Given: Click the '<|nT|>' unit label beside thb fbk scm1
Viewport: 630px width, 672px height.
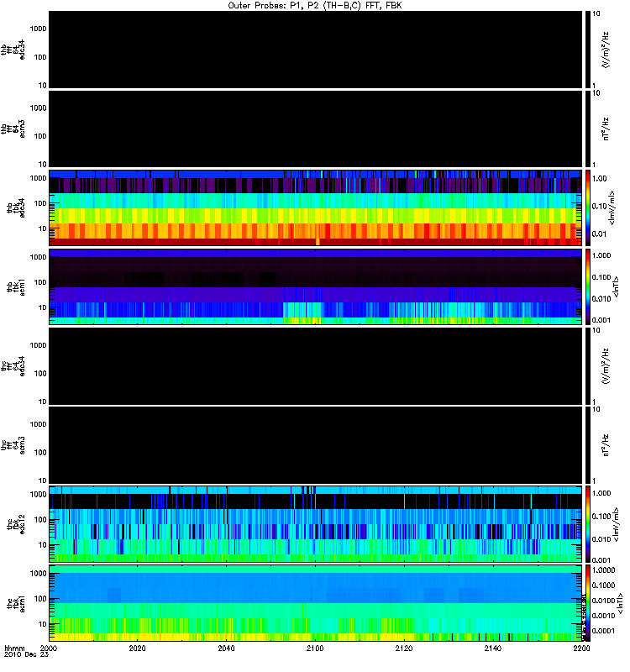Looking at the screenshot, I should [x=616, y=287].
